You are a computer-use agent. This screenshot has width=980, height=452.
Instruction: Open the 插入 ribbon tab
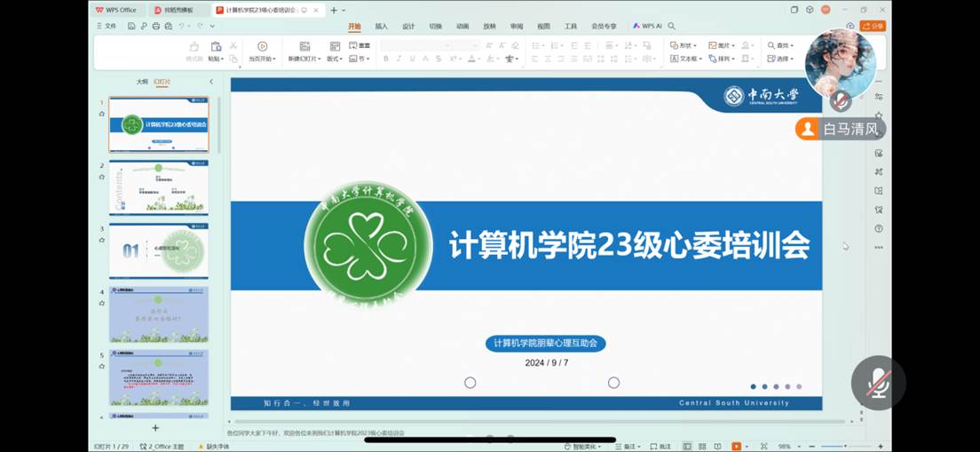point(381,27)
